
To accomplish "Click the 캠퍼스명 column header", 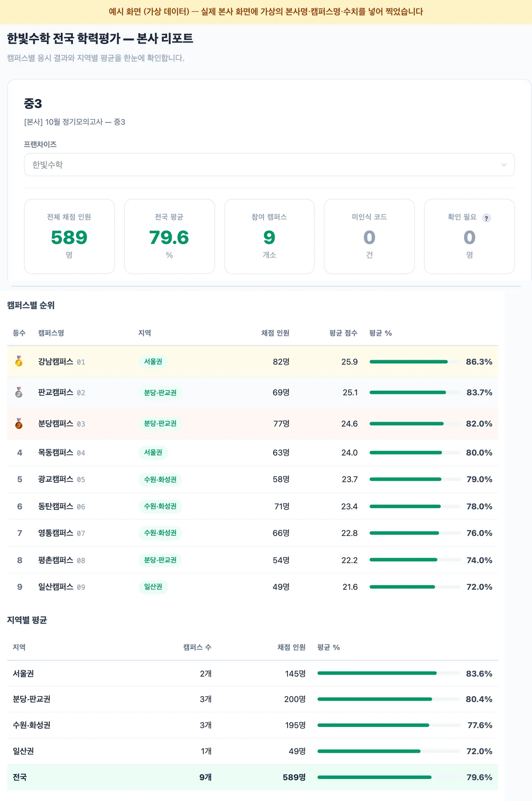I will pos(51,333).
